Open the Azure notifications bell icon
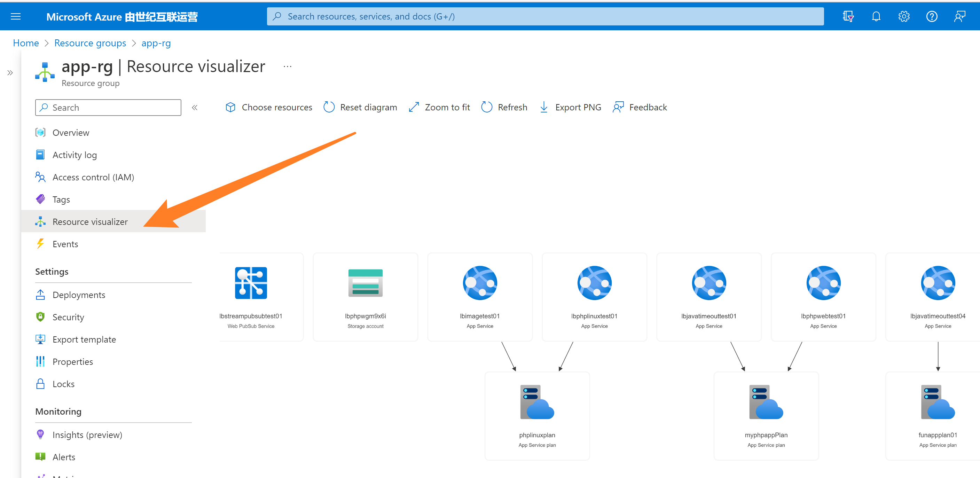Image resolution: width=980 pixels, height=478 pixels. 876,16
